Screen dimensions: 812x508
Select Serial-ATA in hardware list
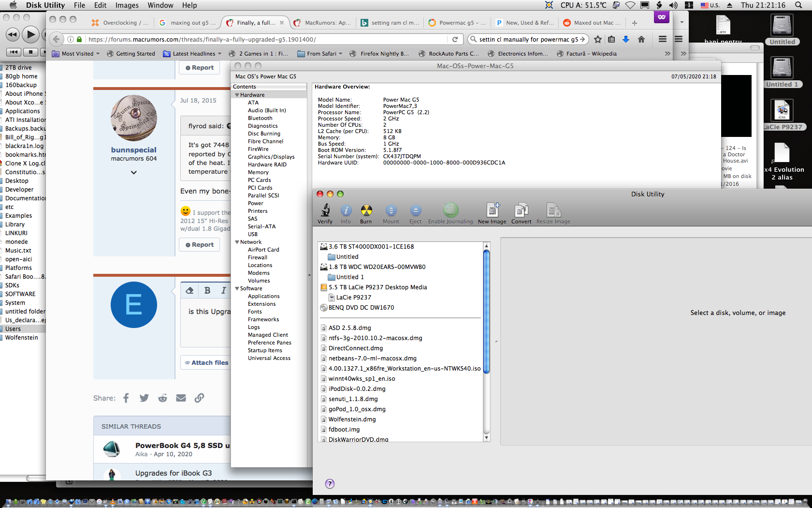(x=261, y=226)
